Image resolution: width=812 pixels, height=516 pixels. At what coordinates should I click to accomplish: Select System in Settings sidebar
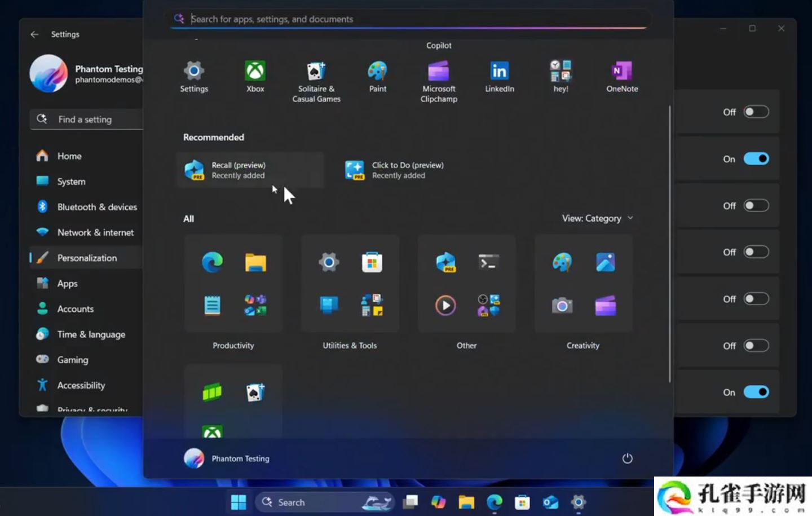[x=86, y=182]
